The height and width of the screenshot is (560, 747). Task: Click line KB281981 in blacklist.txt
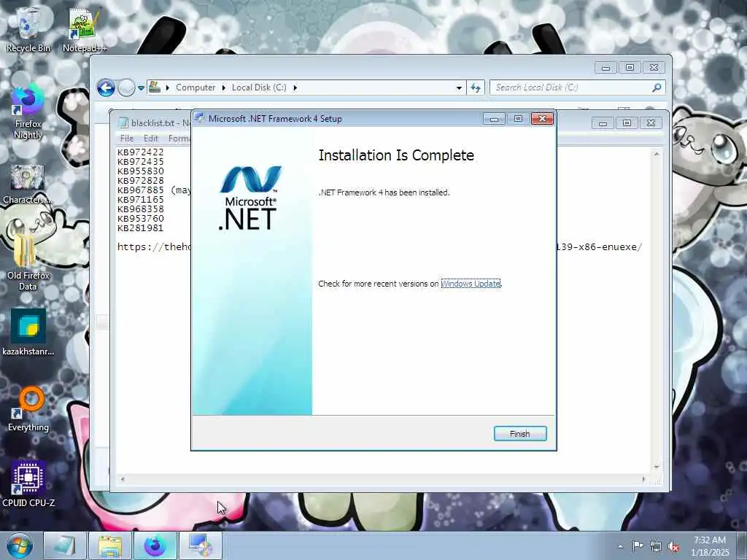tap(141, 228)
